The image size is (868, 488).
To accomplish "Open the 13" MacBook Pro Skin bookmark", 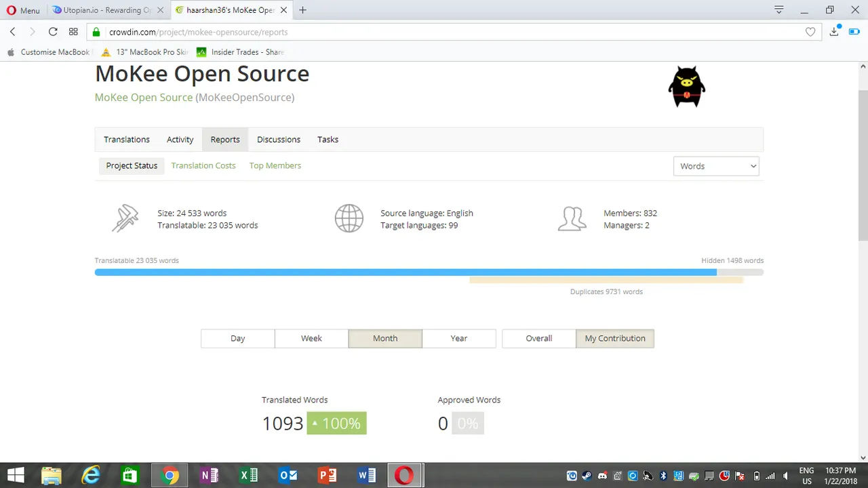I will [144, 52].
